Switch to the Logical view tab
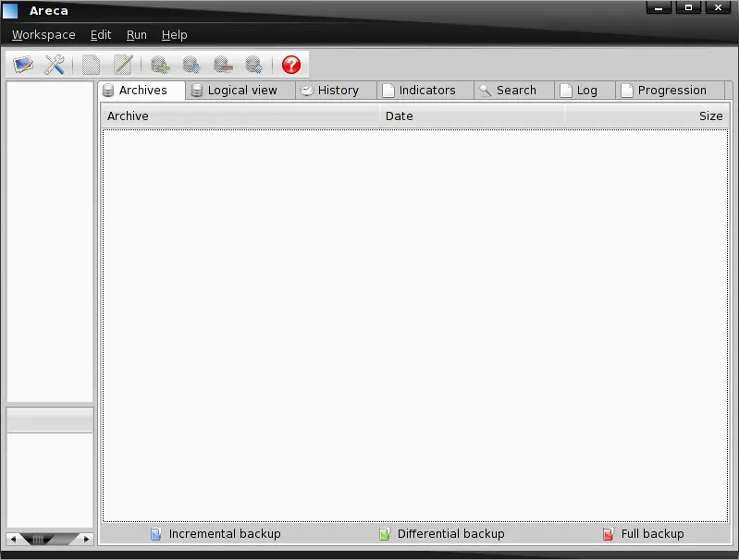 pyautogui.click(x=240, y=91)
